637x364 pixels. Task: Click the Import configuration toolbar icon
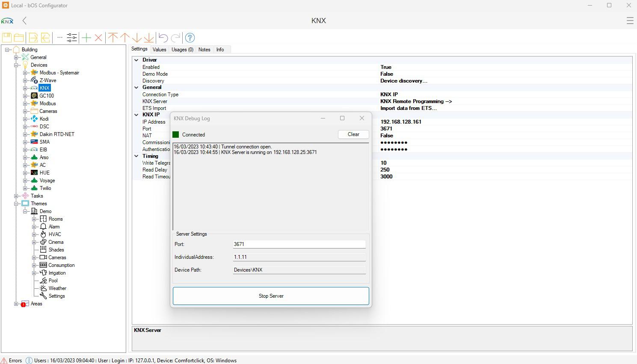pyautogui.click(x=45, y=38)
